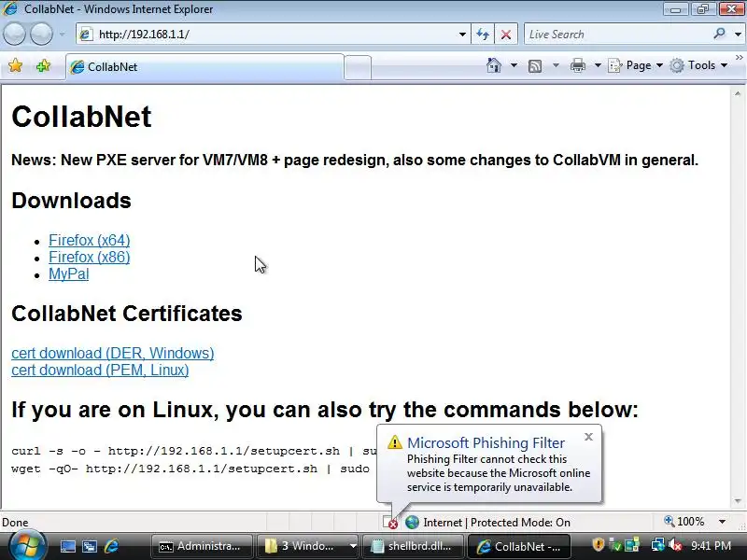Click the page scrollbar down arrow
Viewport: 747px width, 560px height.
tap(738, 501)
